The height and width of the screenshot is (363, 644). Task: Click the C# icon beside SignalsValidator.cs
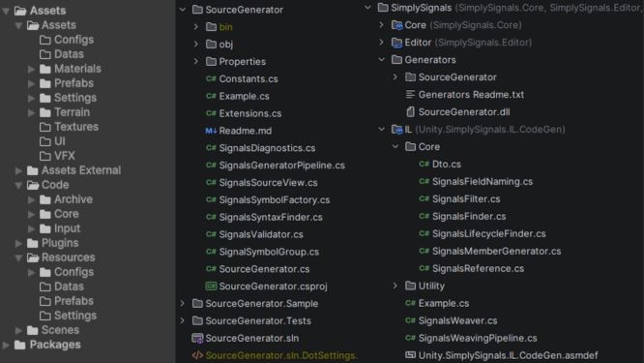click(211, 234)
